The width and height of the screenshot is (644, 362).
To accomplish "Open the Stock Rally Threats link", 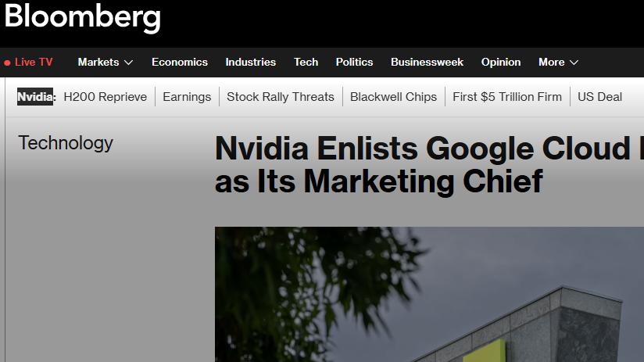I will pos(281,97).
